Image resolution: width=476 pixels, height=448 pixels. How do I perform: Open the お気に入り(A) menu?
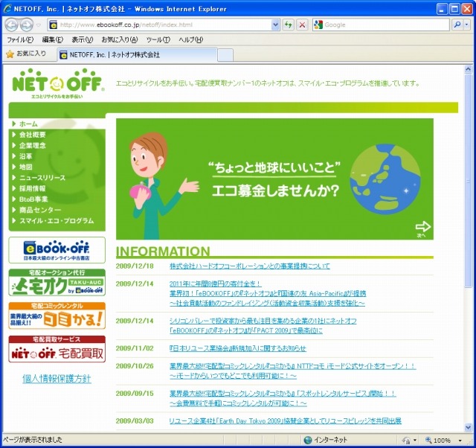point(120,39)
